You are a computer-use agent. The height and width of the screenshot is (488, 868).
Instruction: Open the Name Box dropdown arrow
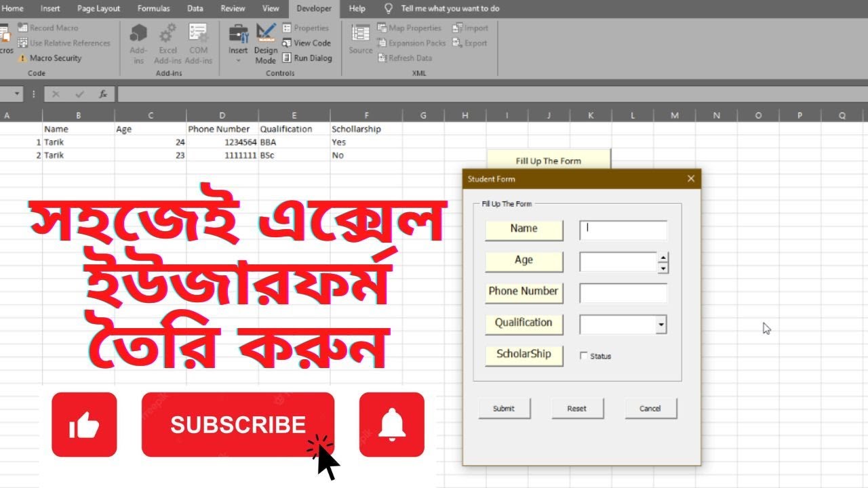[16, 94]
